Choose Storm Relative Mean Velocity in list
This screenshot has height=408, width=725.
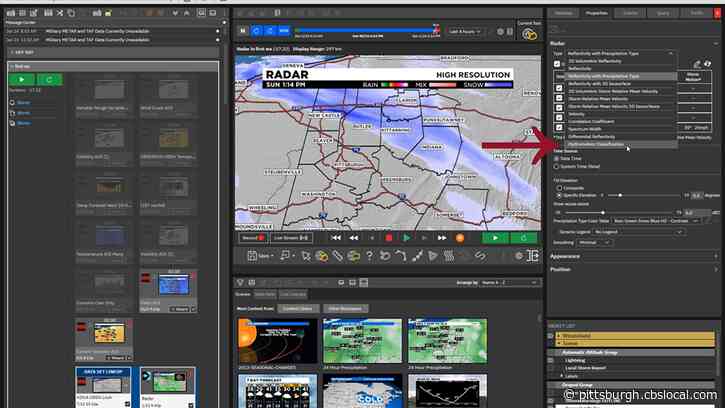click(x=621, y=99)
